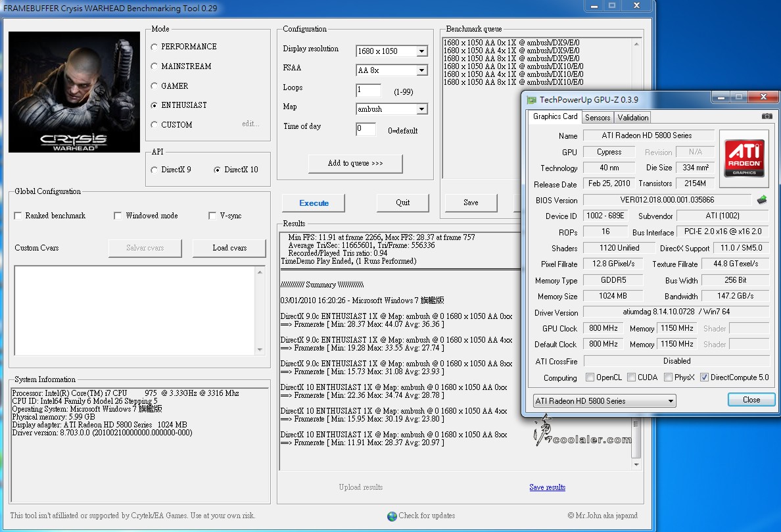Click the Bandwidth 147.2 GB/s field
Viewport: 781px width, 532px height.
tap(735, 296)
